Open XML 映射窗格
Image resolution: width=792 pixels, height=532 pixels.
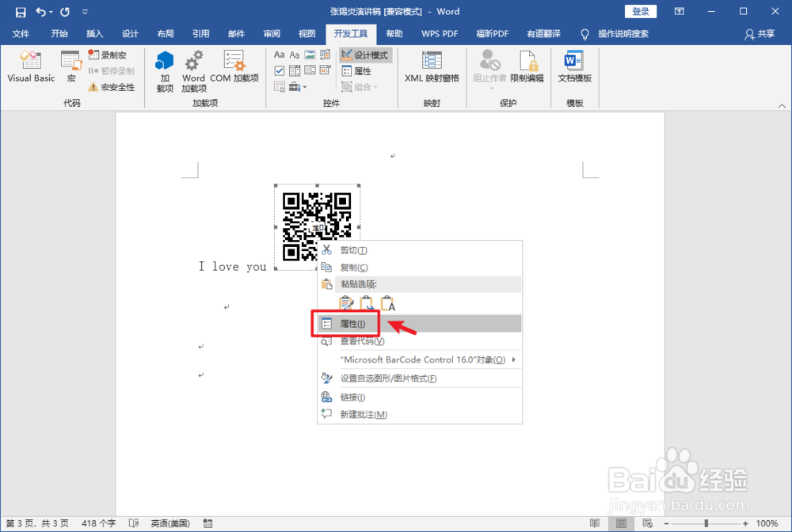click(432, 66)
